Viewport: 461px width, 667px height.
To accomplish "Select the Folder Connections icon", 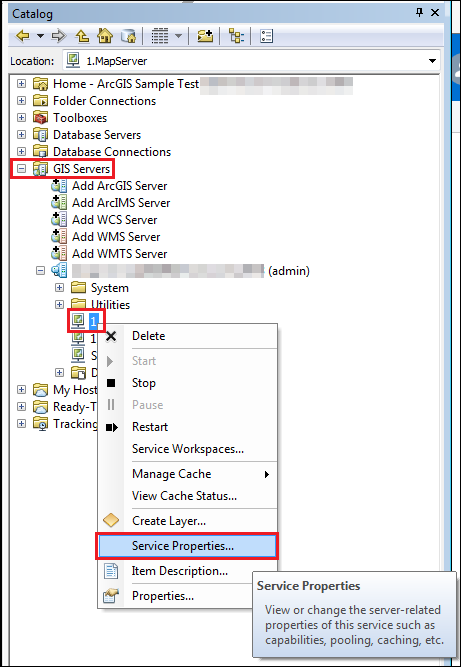I will 41,101.
